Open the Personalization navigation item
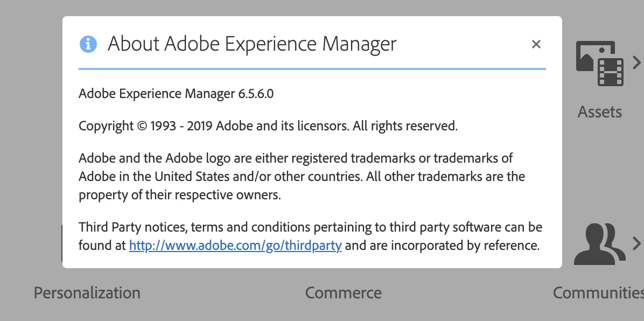 87,293
